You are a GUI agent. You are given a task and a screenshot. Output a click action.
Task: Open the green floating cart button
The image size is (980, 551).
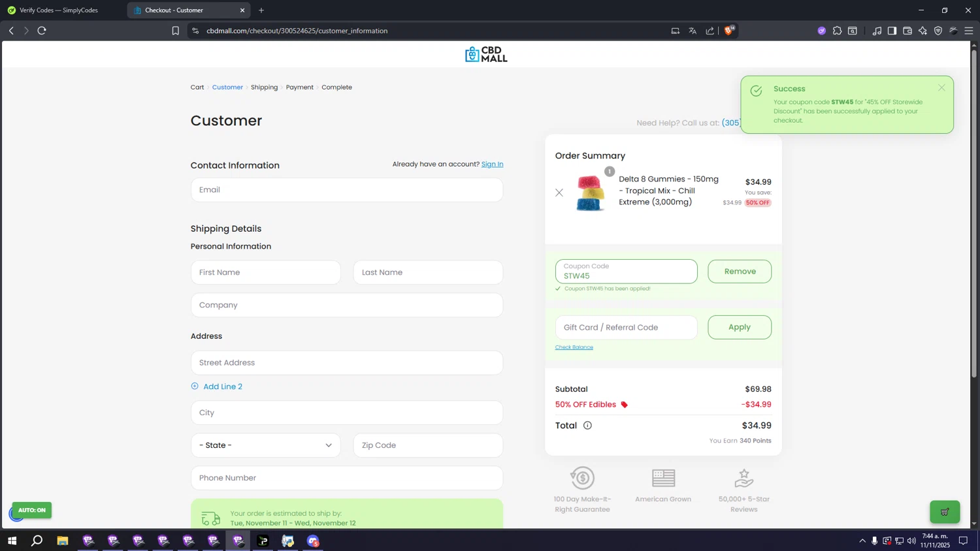pos(945,512)
